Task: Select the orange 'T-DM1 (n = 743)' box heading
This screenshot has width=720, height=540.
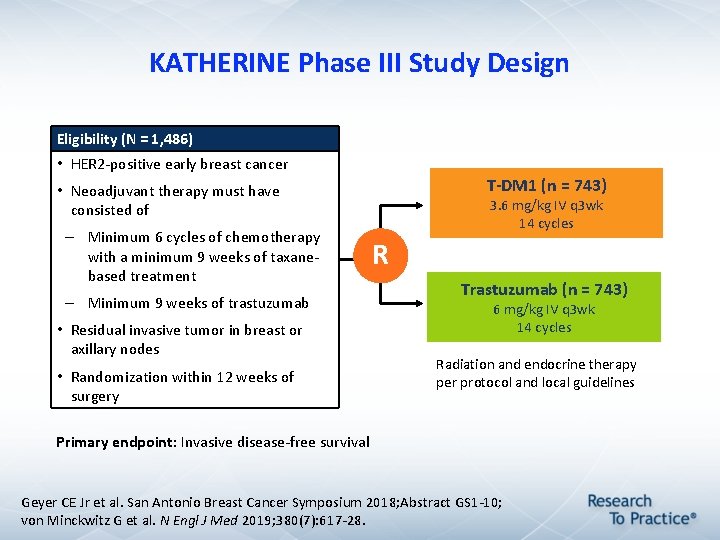Action: (x=546, y=186)
